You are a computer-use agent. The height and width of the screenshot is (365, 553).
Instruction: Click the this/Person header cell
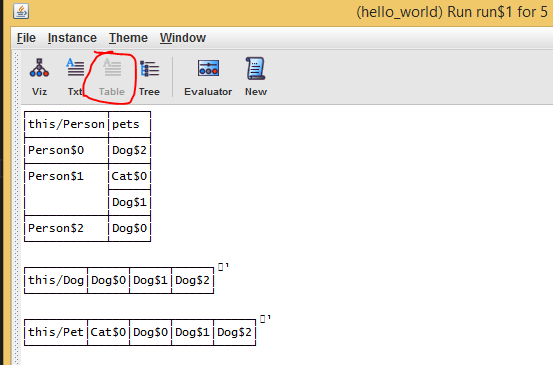click(66, 124)
